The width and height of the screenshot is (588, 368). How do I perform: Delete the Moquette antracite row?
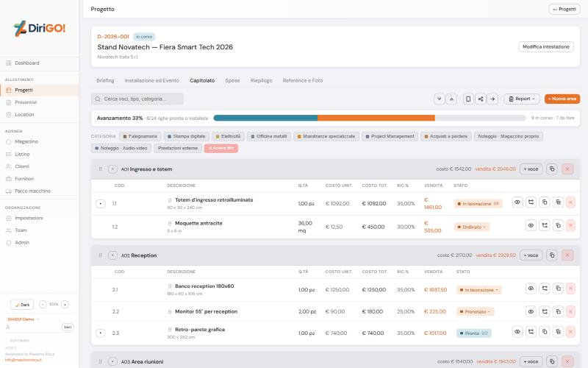(570, 226)
